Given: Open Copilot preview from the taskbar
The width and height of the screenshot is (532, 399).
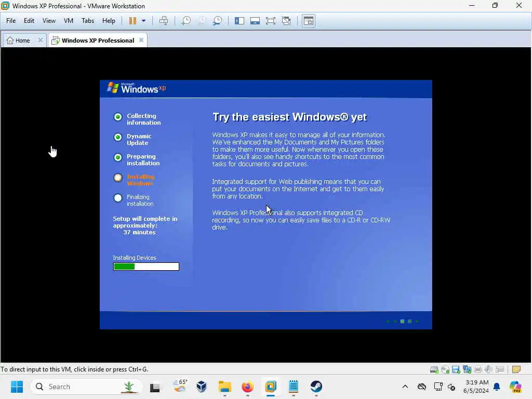Looking at the screenshot, I should click(515, 387).
